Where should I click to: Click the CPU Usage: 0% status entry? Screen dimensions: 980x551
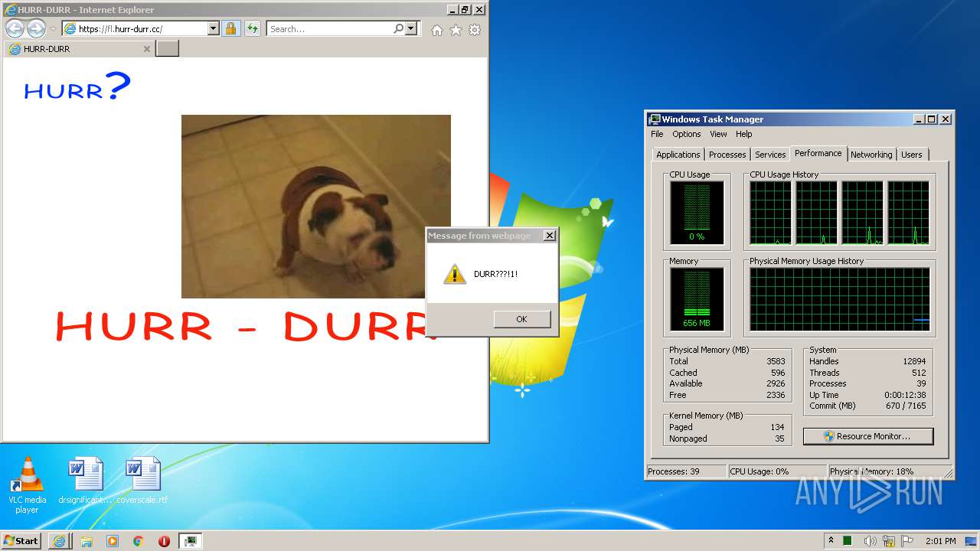(777, 471)
